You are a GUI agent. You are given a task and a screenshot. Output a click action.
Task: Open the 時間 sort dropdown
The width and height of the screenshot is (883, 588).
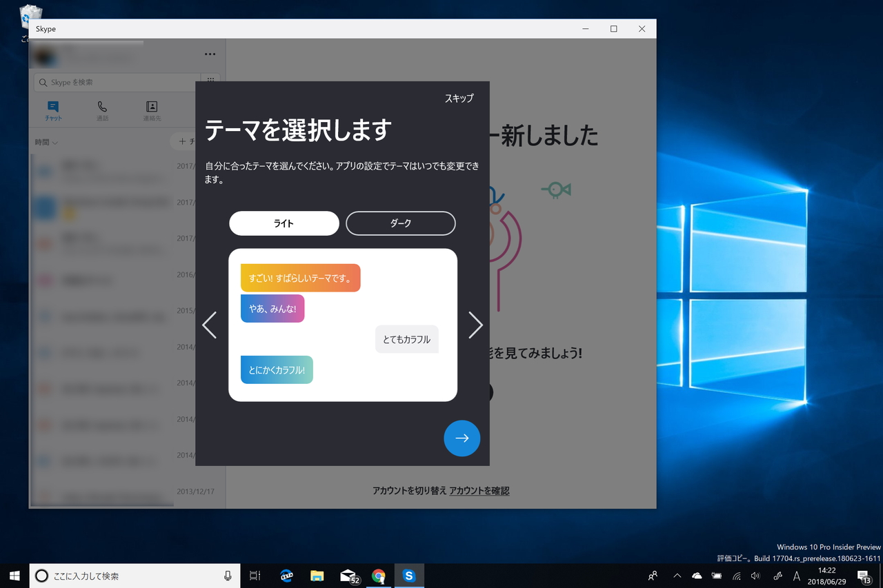pyautogui.click(x=45, y=142)
